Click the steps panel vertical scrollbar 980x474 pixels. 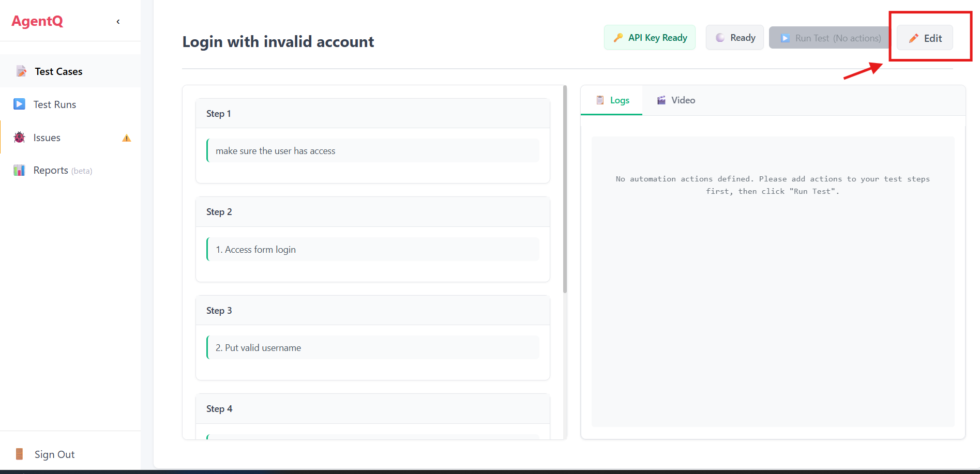coord(565,191)
